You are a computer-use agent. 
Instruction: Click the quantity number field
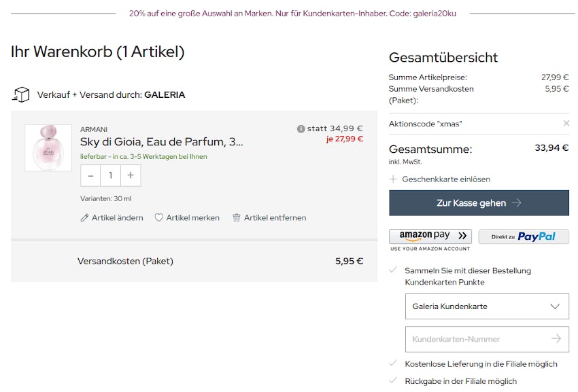click(110, 175)
